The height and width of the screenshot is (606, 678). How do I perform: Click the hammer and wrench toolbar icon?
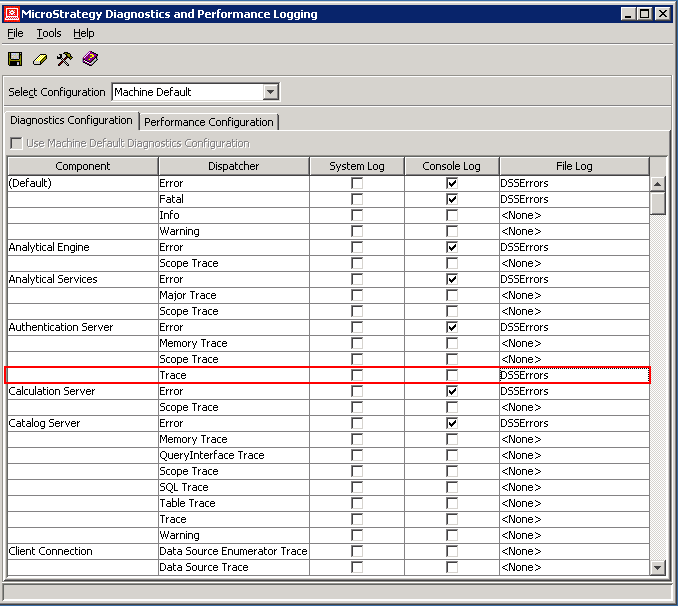[x=64, y=60]
